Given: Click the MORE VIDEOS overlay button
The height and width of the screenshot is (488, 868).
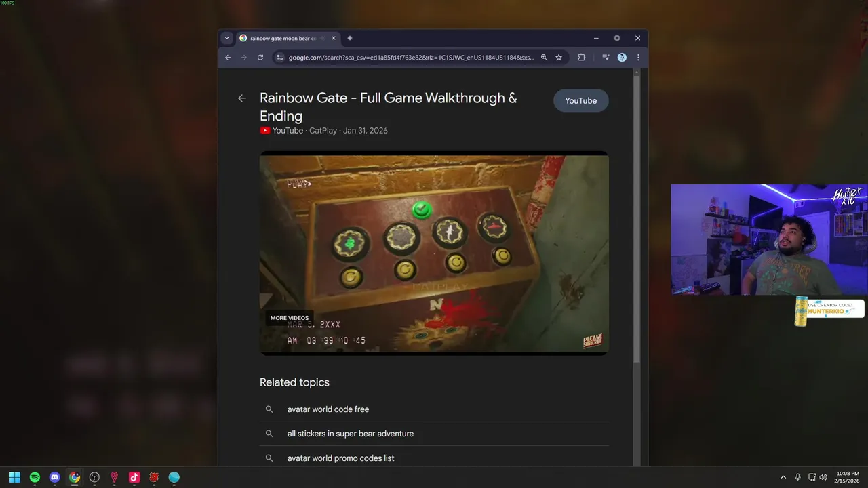Looking at the screenshot, I should pos(290,318).
